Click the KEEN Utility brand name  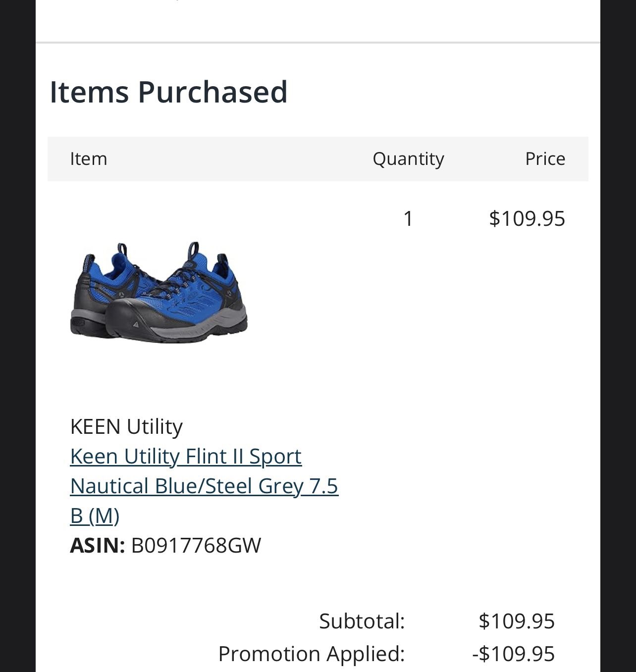[126, 426]
